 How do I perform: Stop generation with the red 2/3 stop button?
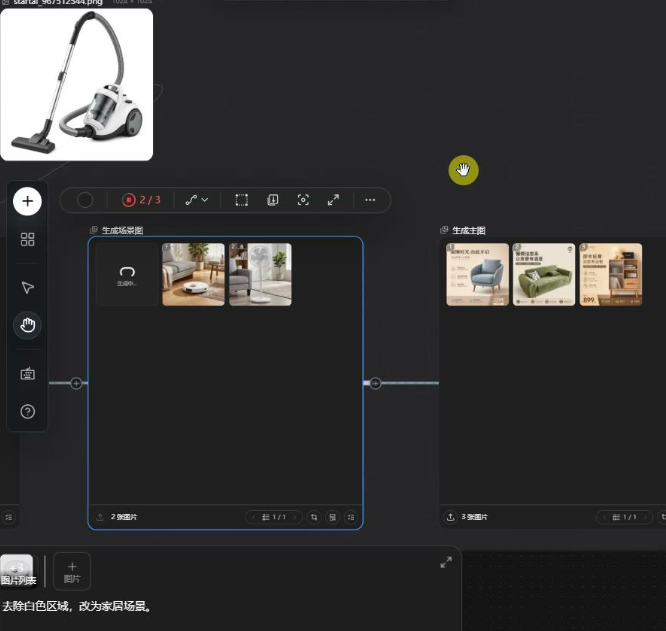[x=141, y=200]
